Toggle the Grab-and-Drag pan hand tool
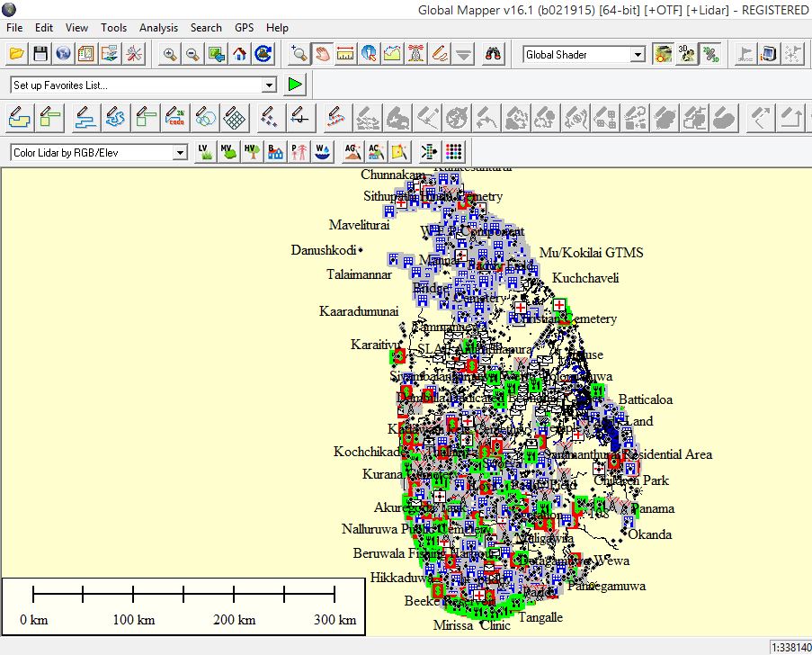This screenshot has width=812, height=655. (x=323, y=54)
